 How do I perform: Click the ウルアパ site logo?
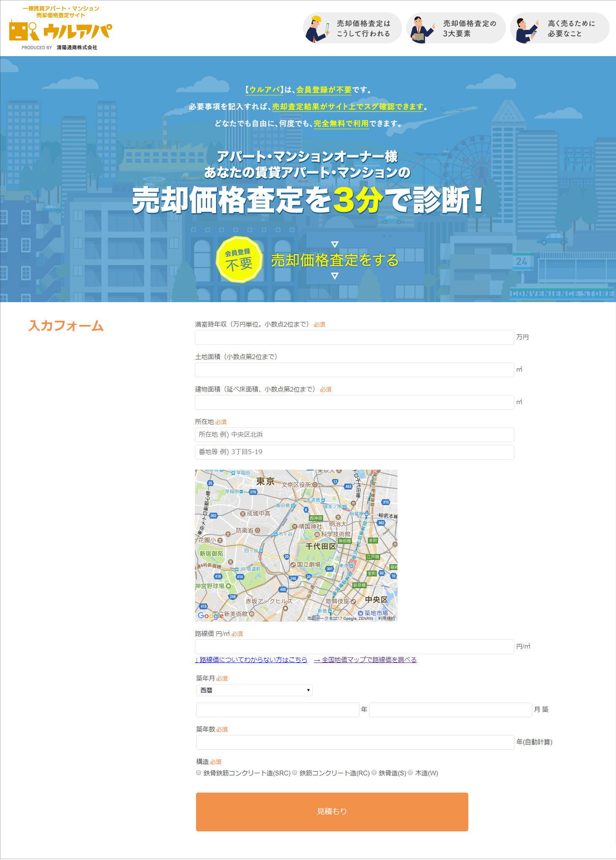pyautogui.click(x=61, y=28)
